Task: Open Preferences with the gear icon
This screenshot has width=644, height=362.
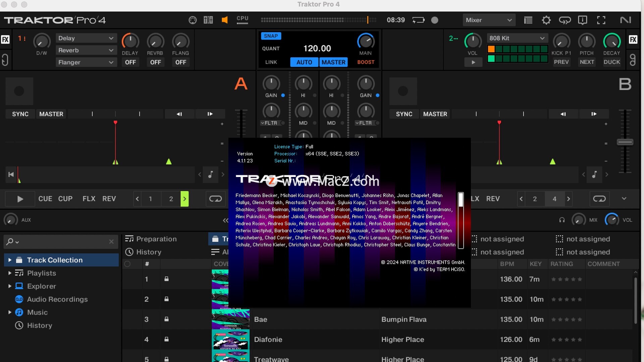Action: [x=546, y=20]
